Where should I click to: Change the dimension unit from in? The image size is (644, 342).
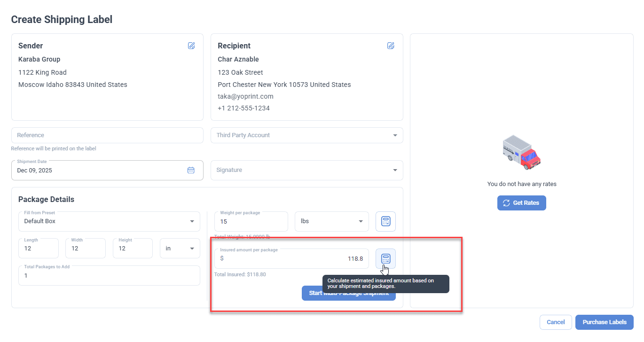coord(180,249)
